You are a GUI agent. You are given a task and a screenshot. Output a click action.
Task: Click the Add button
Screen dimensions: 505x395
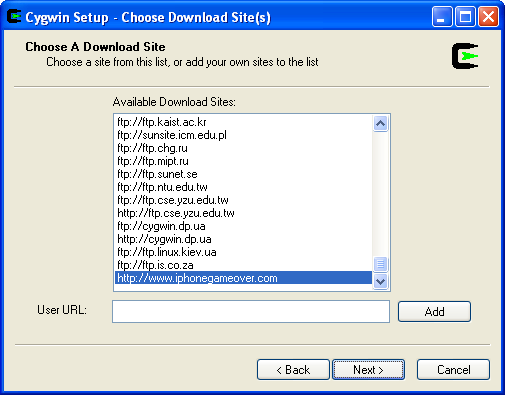(x=434, y=312)
